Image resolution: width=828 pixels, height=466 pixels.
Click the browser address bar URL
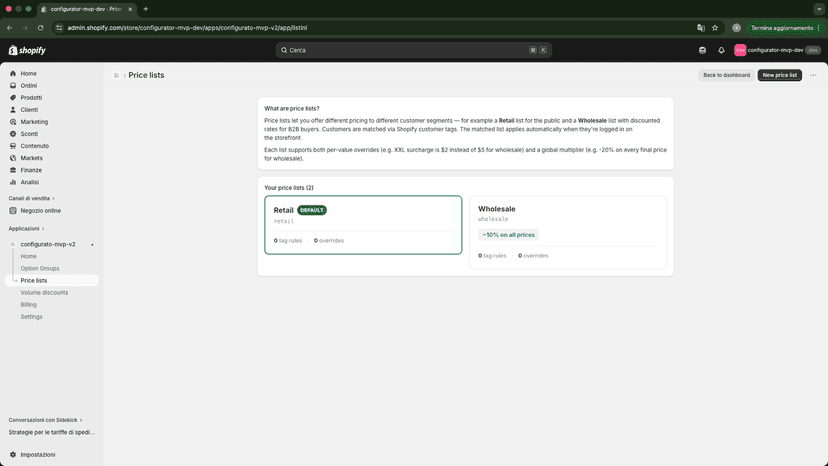(187, 28)
